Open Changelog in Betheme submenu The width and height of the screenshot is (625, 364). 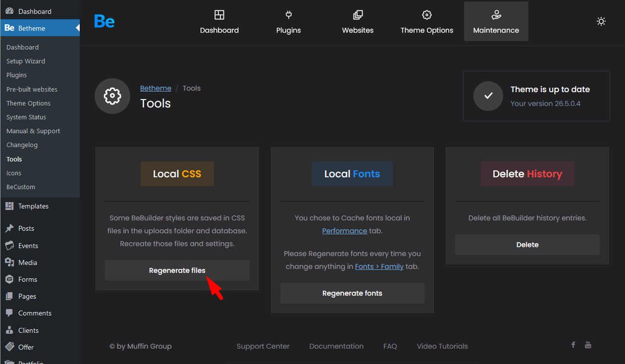[x=22, y=145]
